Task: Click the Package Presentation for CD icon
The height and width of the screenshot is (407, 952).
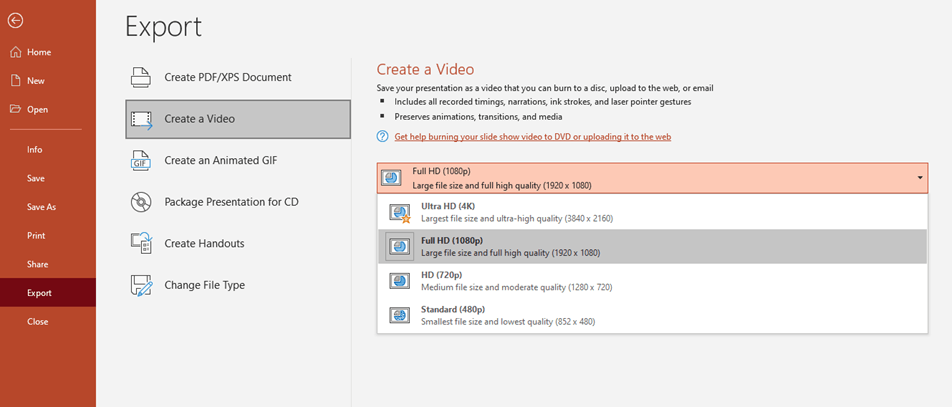Action: tap(141, 202)
